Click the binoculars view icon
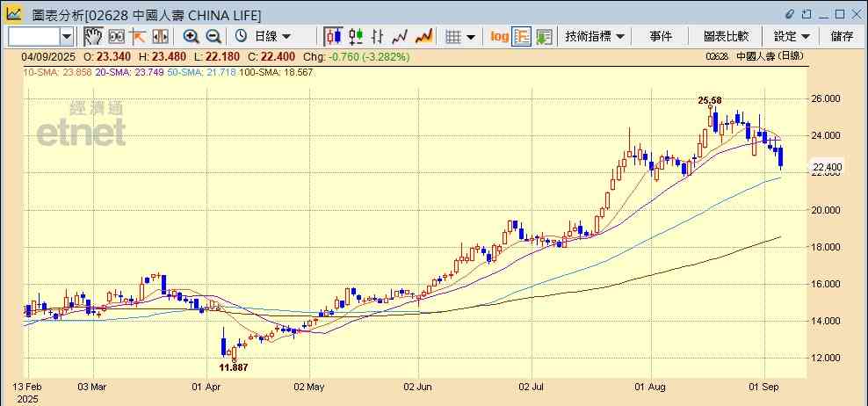The image size is (868, 406). tap(116, 37)
